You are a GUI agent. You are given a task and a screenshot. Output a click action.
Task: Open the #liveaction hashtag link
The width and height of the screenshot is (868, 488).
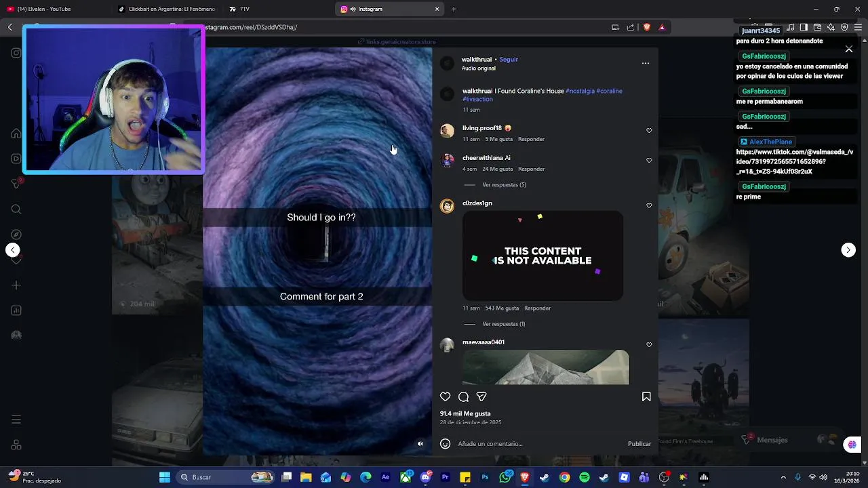477,99
